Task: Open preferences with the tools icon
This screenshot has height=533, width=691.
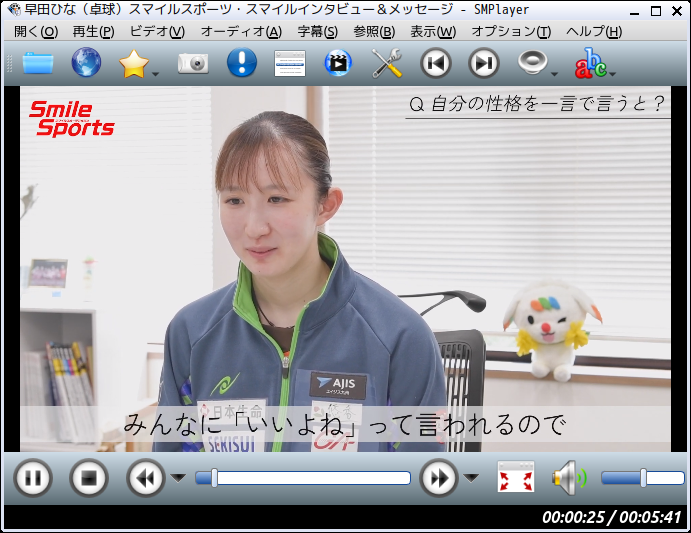Action: click(386, 63)
